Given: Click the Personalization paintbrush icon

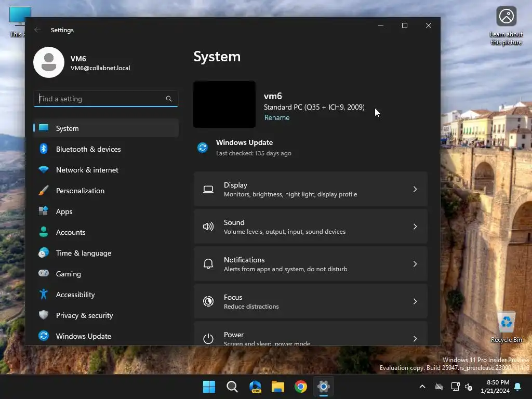Looking at the screenshot, I should click(44, 190).
